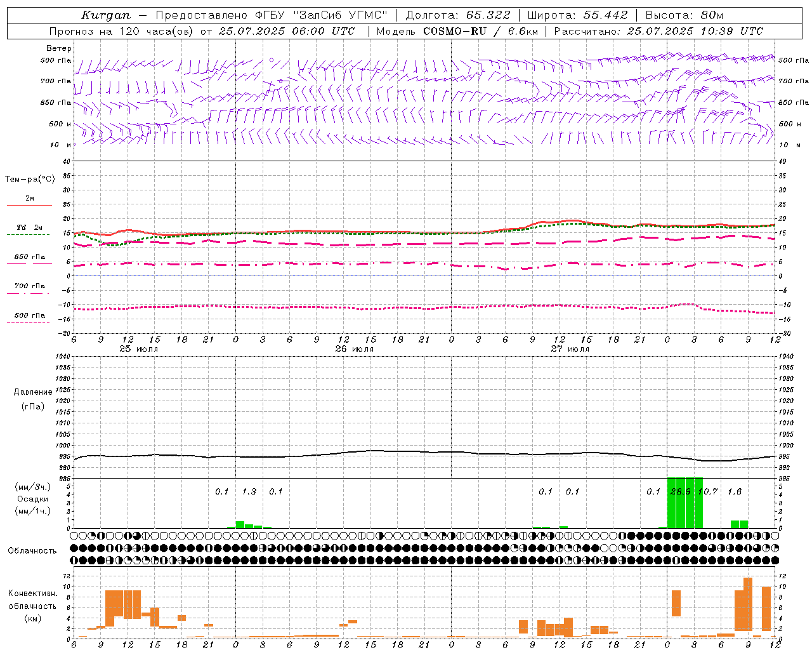812x650 pixels.
Task: Click the "Конвективн." convective label
Action: pyautogui.click(x=33, y=594)
